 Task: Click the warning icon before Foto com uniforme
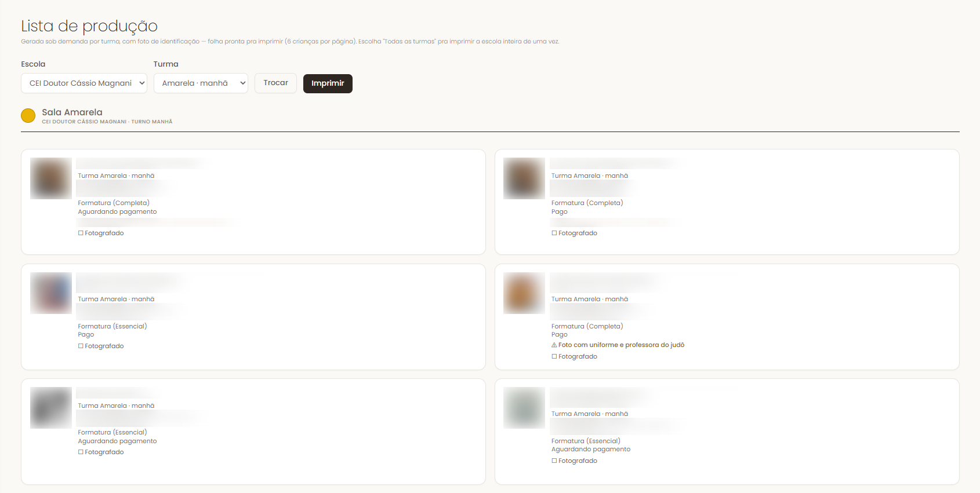tap(554, 345)
